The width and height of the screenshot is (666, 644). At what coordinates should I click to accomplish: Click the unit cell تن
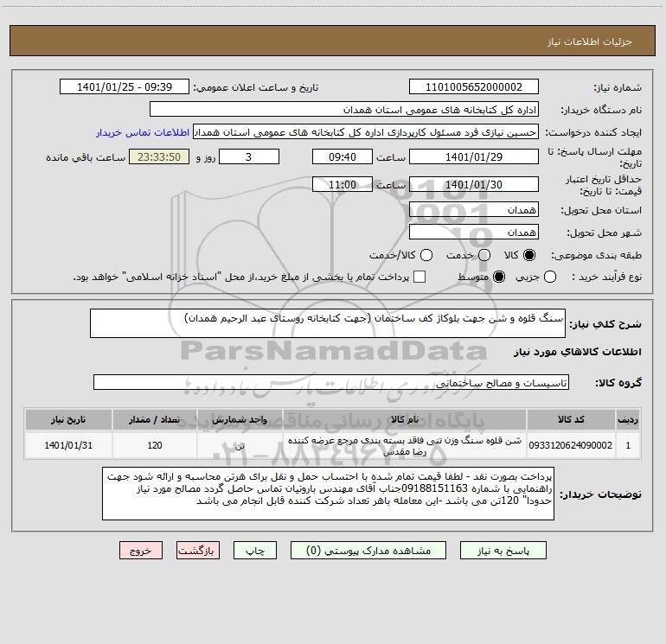pyautogui.click(x=240, y=445)
